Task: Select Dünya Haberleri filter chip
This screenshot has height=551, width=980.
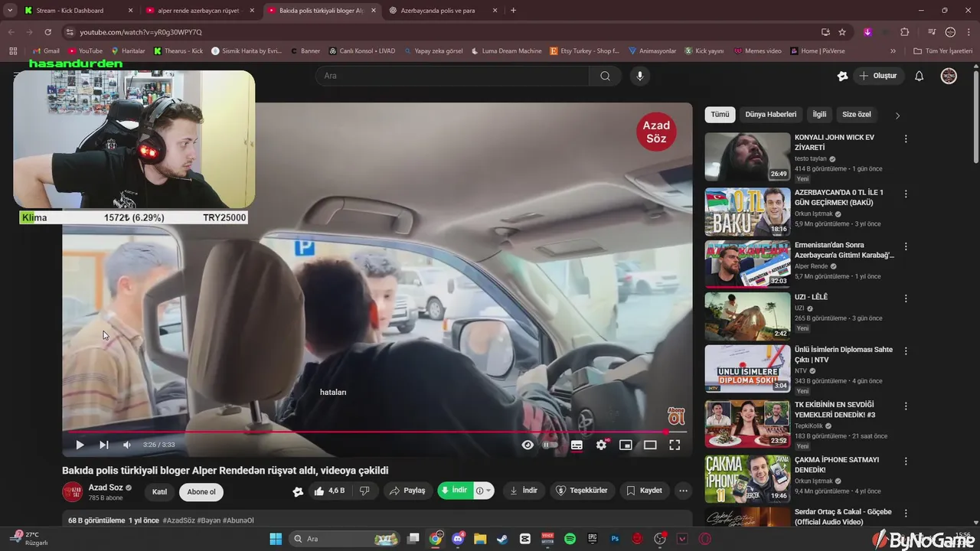Action: pyautogui.click(x=771, y=115)
